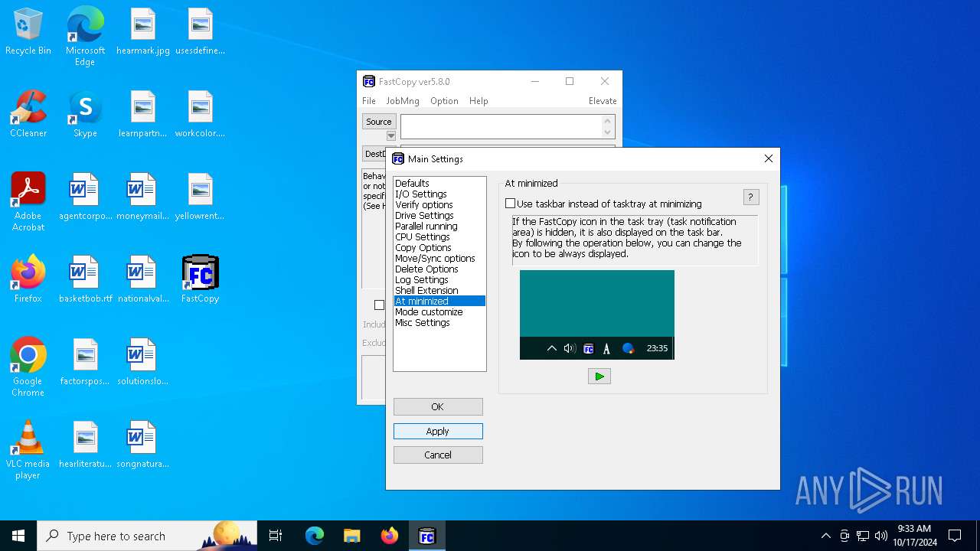Enable Use taskbar instead of tasktray checkbox

pyautogui.click(x=603, y=204)
